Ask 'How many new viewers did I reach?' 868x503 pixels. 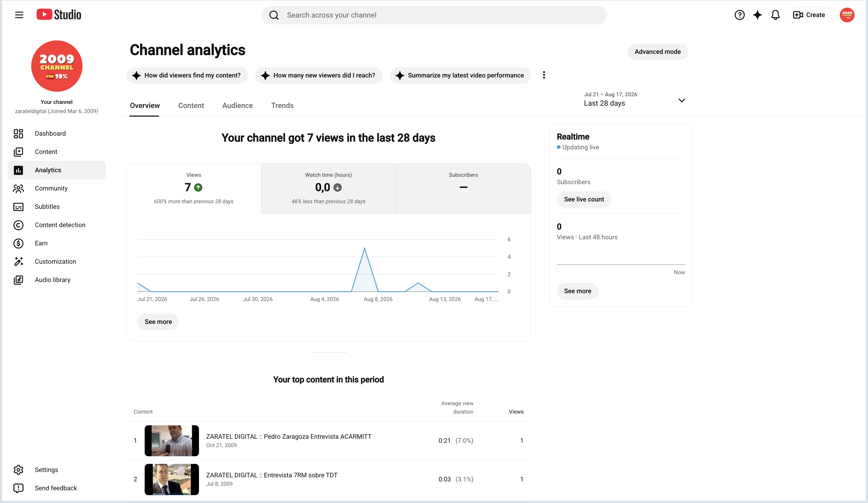coord(319,75)
